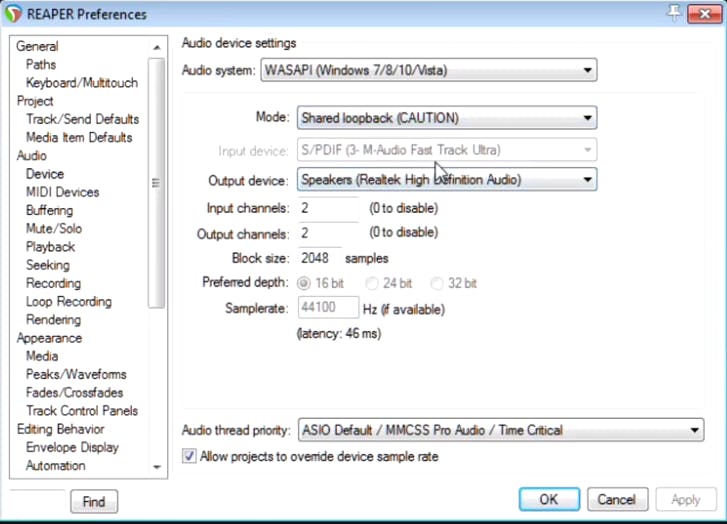Viewport: 727px width, 524px height.
Task: Click the latency: 46 ms text
Action: pyautogui.click(x=339, y=334)
